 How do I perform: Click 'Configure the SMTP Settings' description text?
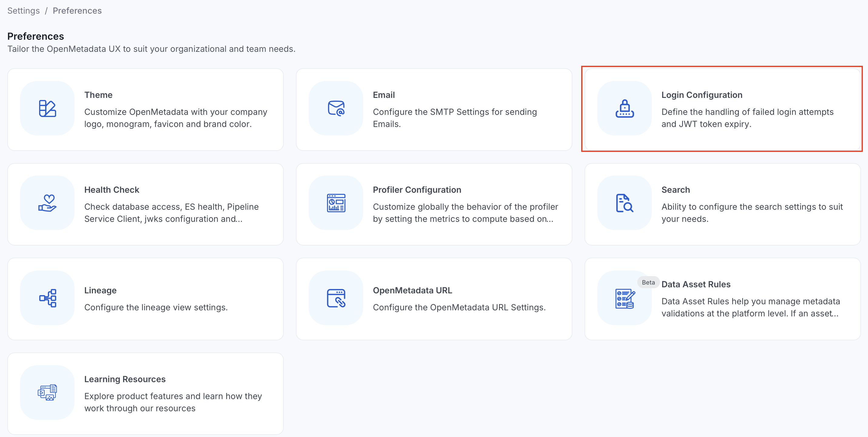(x=455, y=118)
